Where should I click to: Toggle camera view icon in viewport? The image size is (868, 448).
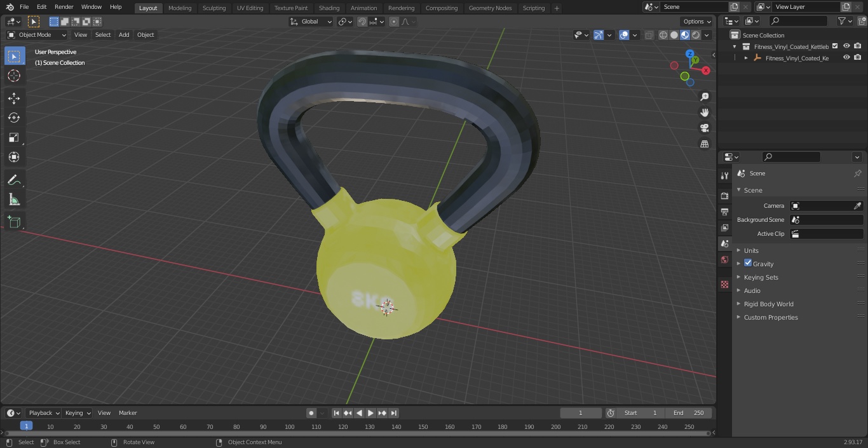[x=705, y=128]
